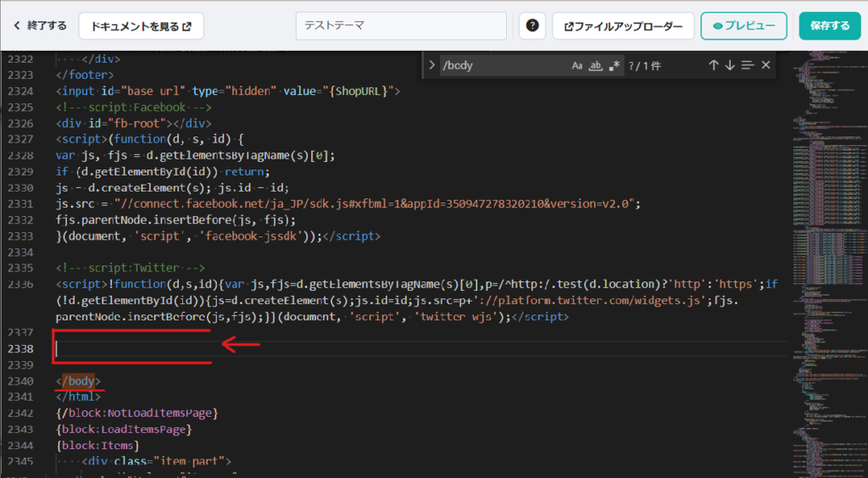Click the {block:Items} line 2344

pyautogui.click(x=97, y=445)
